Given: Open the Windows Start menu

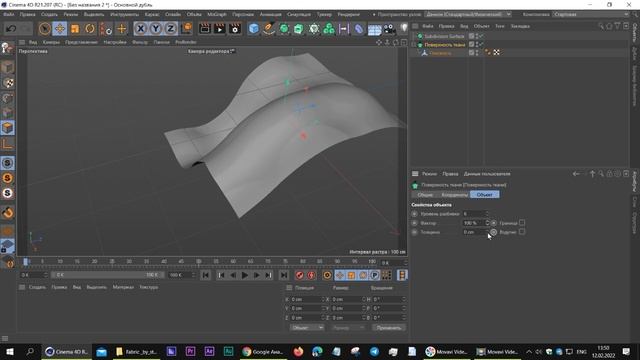Looking at the screenshot, I should pos(10,351).
